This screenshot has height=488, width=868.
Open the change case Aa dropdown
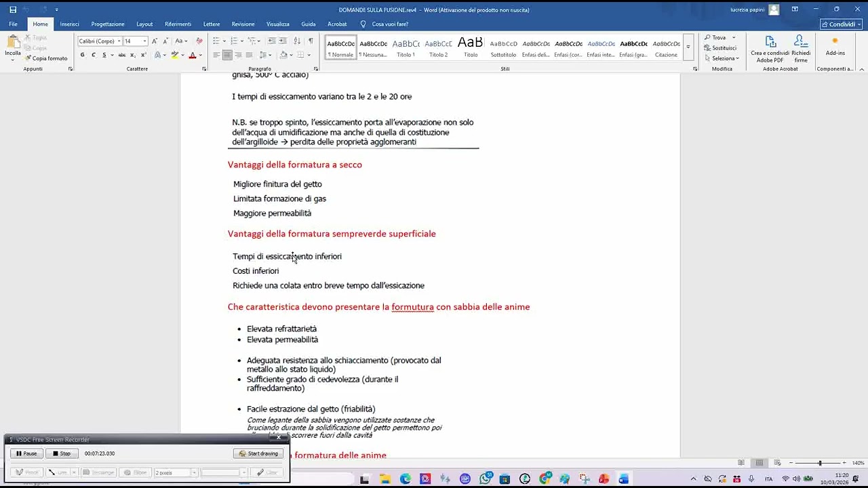click(x=180, y=41)
